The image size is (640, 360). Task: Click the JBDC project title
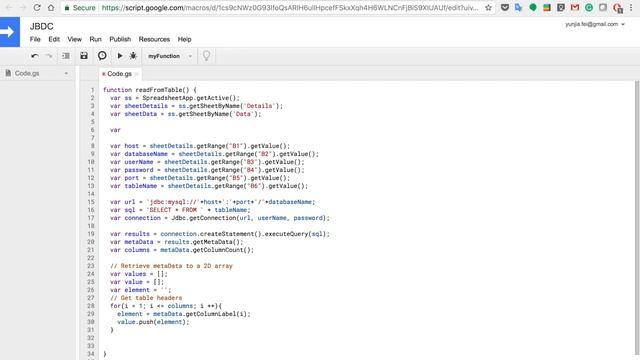[42, 27]
